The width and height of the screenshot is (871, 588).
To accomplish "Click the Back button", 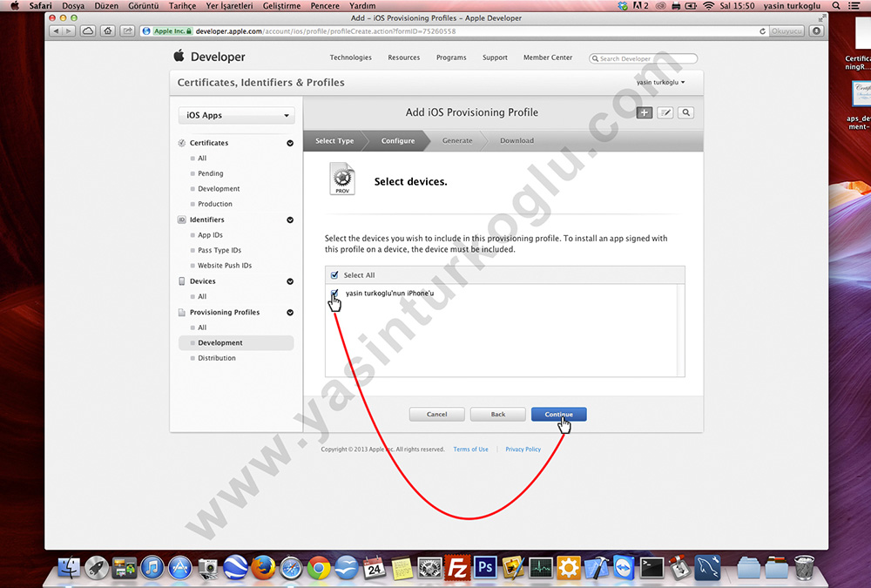I will (498, 414).
